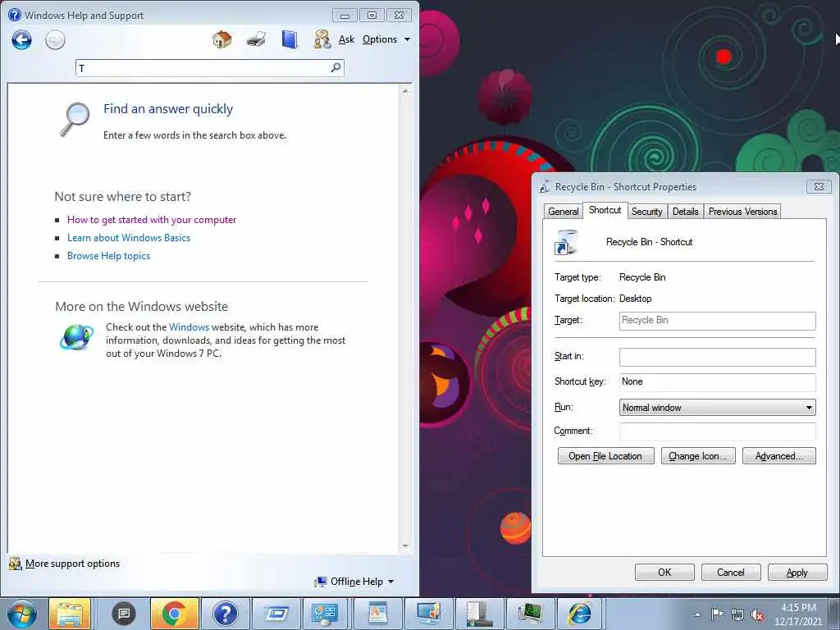Click Action Center flag tray icon
Image resolution: width=840 pixels, height=630 pixels.
pos(717,614)
